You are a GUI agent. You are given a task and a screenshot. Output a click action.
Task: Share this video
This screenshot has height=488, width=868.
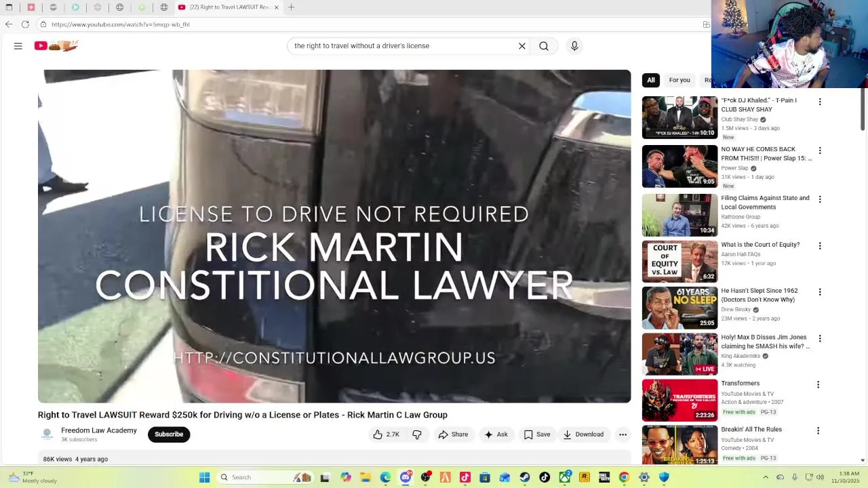pyautogui.click(x=453, y=434)
